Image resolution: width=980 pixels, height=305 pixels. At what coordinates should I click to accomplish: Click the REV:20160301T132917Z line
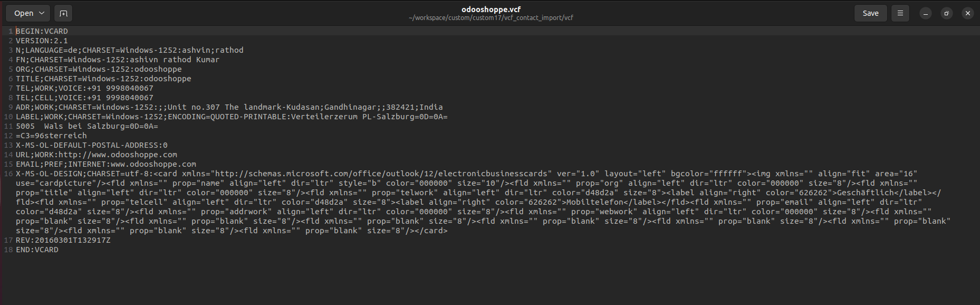(63, 240)
